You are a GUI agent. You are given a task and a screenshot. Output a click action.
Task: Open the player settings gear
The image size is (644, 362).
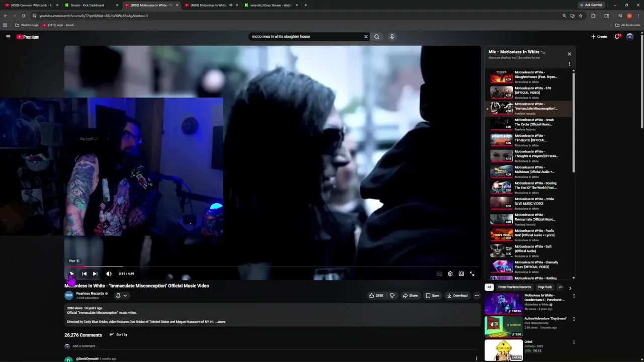coord(450,274)
